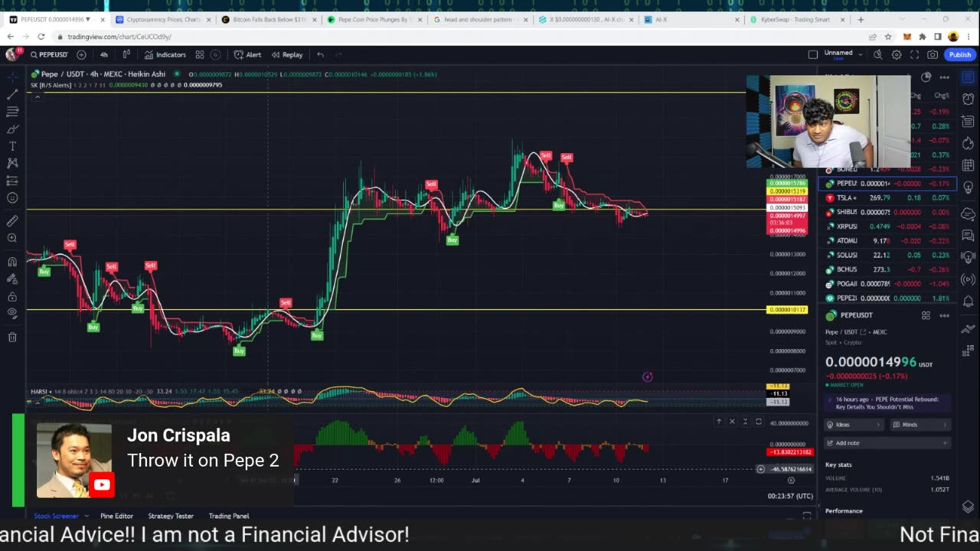Select the crosshair cursor tool

click(12, 77)
